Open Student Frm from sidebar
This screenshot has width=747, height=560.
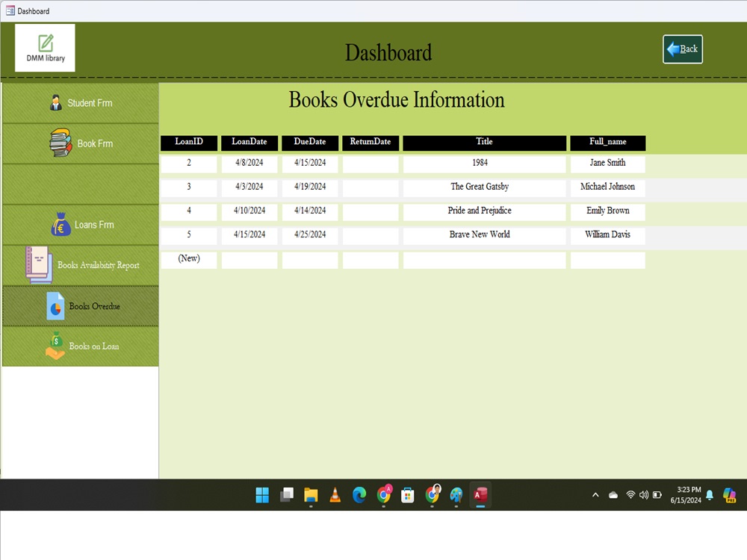(81, 103)
